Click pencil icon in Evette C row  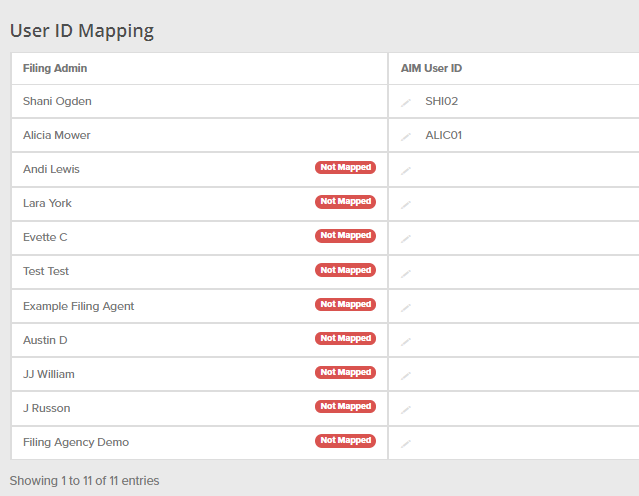(406, 238)
